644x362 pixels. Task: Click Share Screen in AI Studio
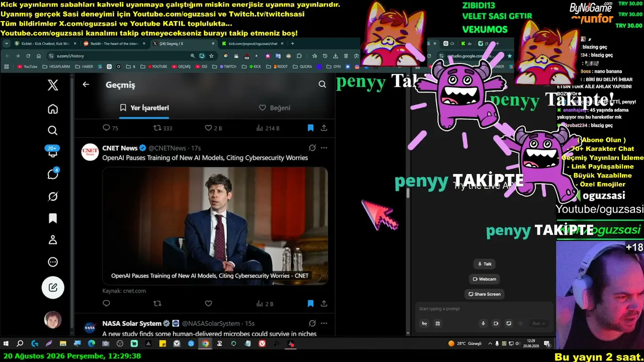[485, 294]
